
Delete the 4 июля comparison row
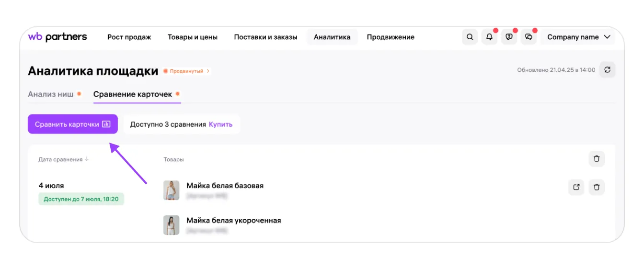597,187
